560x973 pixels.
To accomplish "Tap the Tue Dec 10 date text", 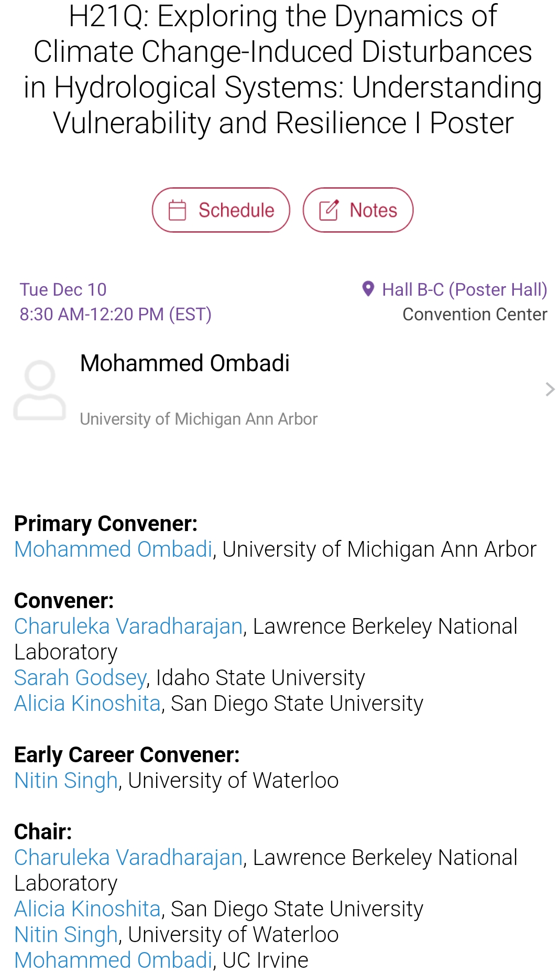I will tap(63, 289).
